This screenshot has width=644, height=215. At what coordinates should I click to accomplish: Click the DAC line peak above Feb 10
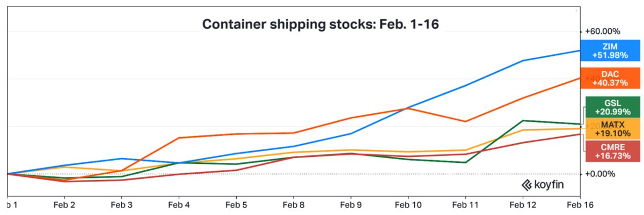point(408,109)
